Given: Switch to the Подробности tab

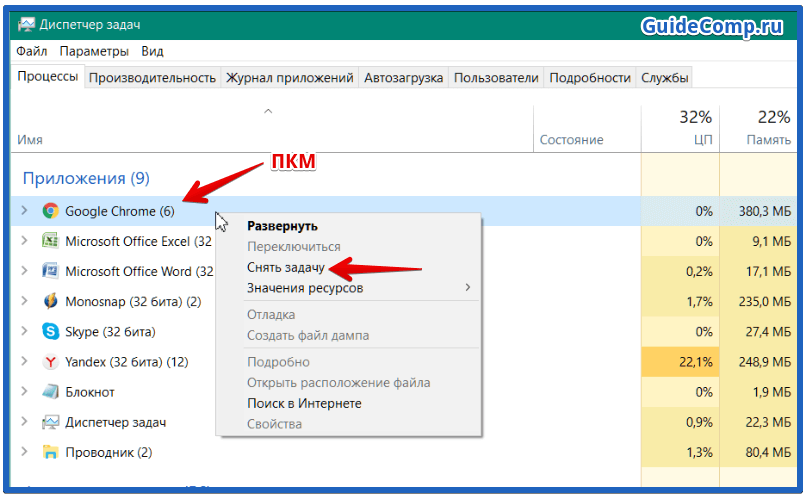Looking at the screenshot, I should click(590, 78).
